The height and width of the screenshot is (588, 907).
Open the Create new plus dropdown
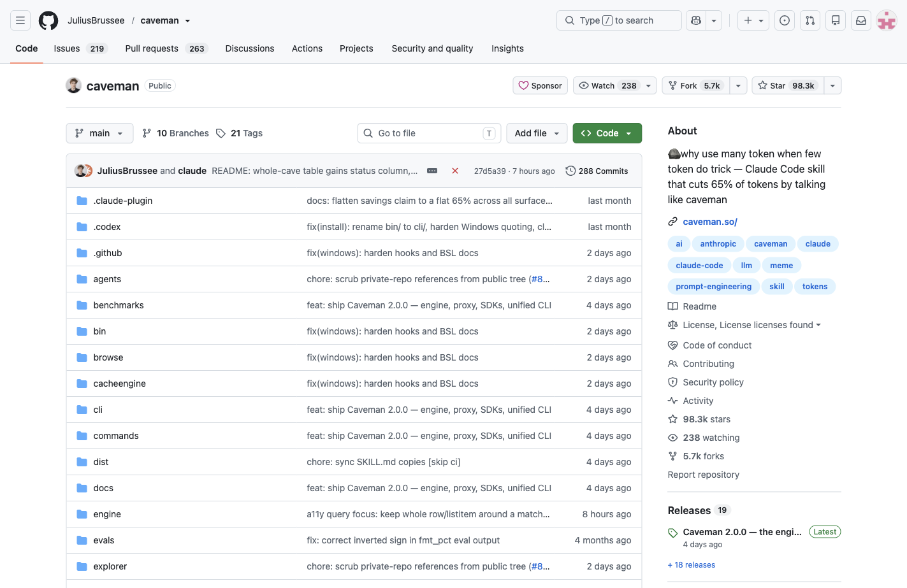(753, 20)
